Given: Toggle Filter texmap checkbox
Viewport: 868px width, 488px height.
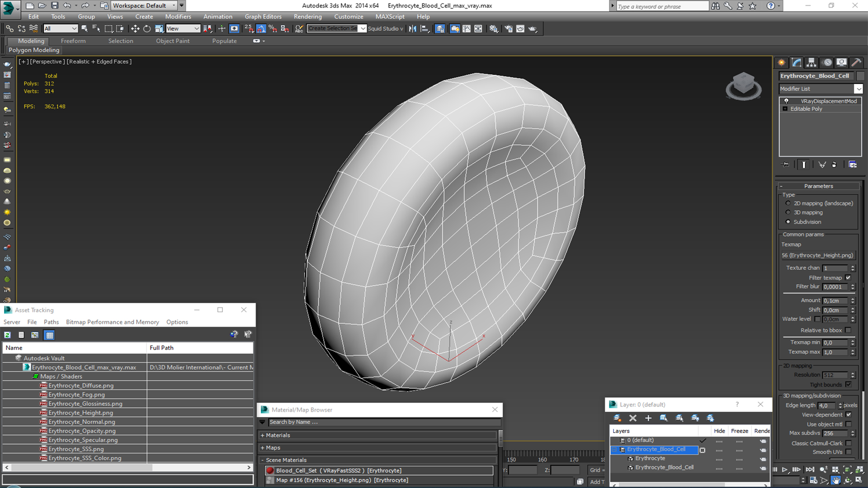Looking at the screenshot, I should (x=848, y=277).
